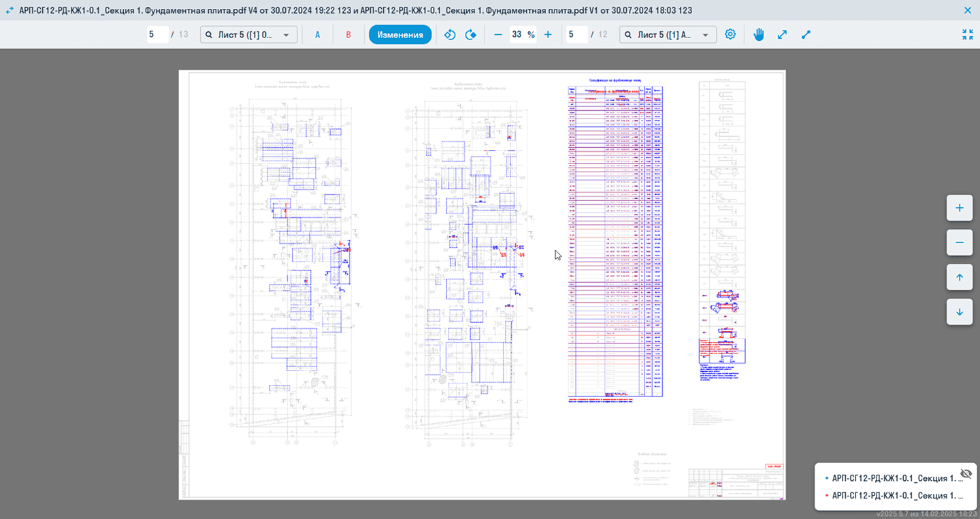
Task: Click the 'Изменения' button
Action: [400, 35]
